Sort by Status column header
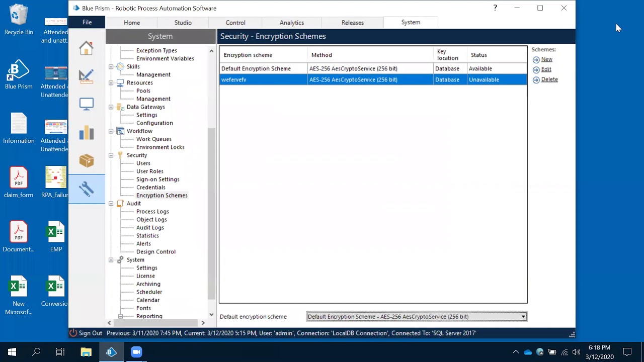Screen dimensions: 644x362 click(497, 55)
